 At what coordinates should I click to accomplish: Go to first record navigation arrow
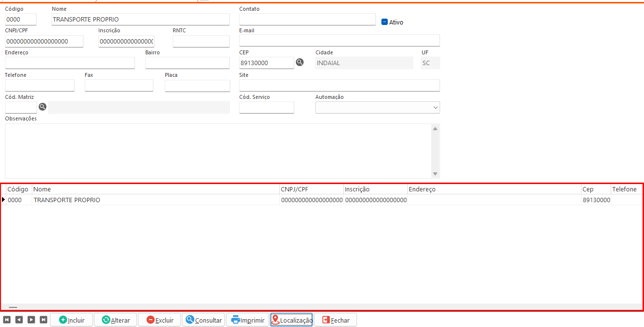coord(7,320)
